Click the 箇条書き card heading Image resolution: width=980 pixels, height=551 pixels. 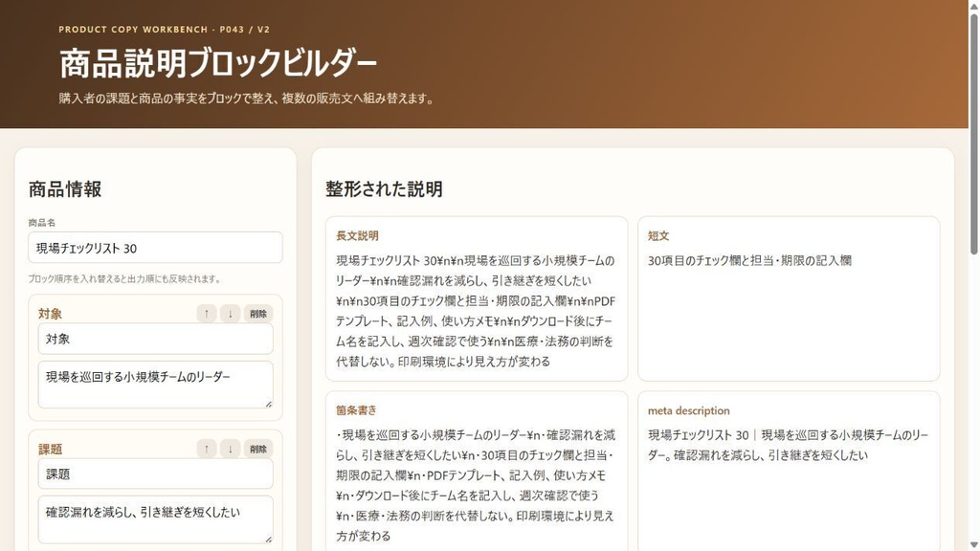[356, 409]
